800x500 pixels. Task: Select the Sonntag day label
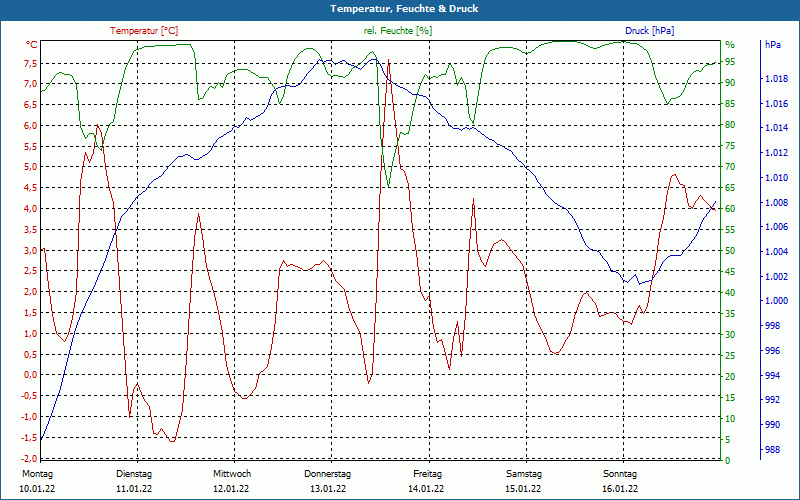click(x=620, y=473)
